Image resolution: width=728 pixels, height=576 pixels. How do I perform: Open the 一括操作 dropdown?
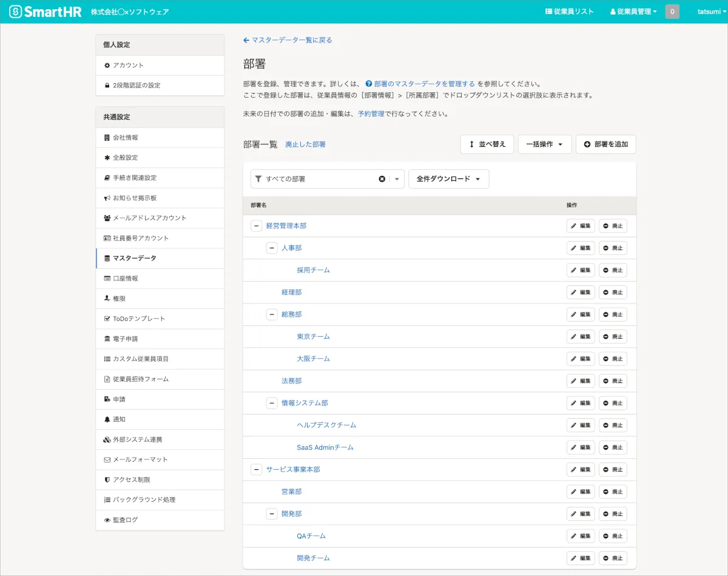point(544,144)
